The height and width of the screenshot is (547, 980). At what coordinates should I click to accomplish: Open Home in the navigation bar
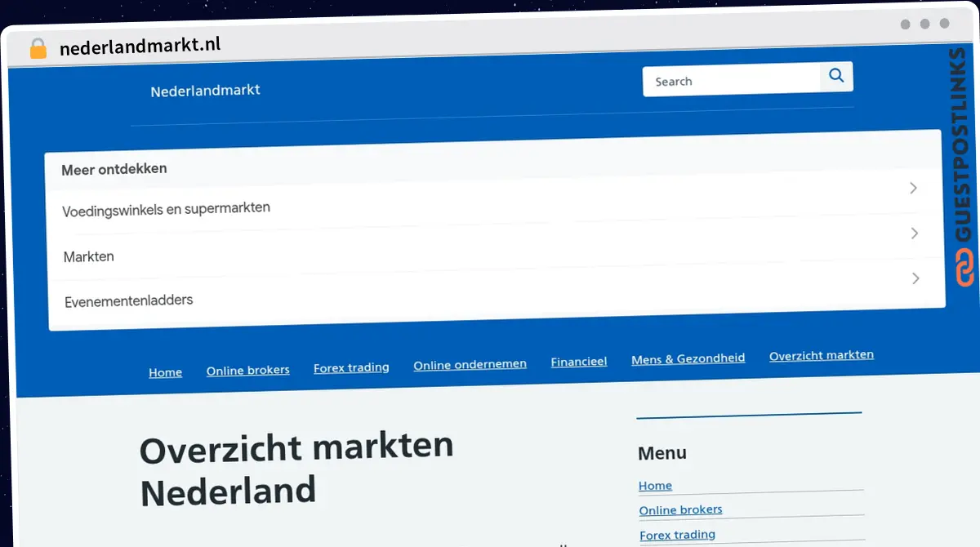165,372
